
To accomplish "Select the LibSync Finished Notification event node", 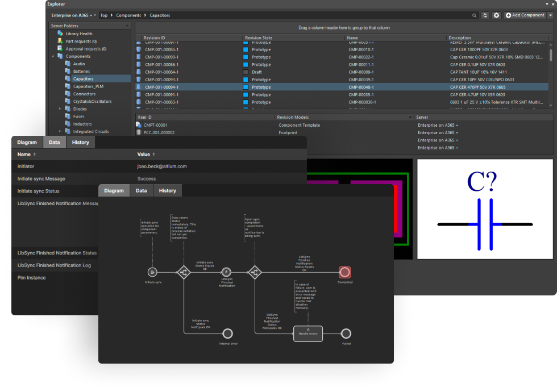I will click(x=226, y=272).
